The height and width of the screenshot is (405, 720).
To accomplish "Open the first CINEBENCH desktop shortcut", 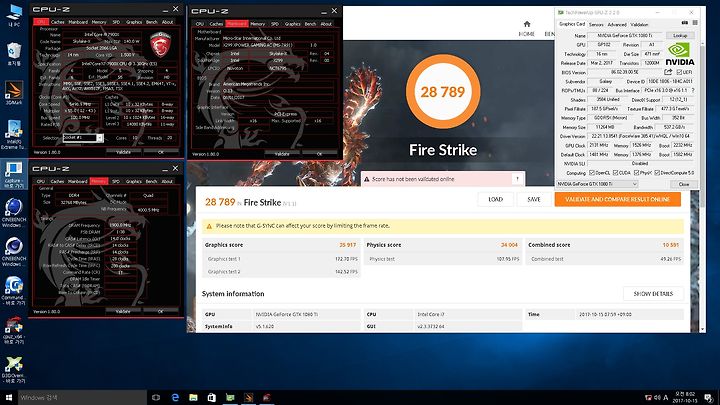I will 14,213.
